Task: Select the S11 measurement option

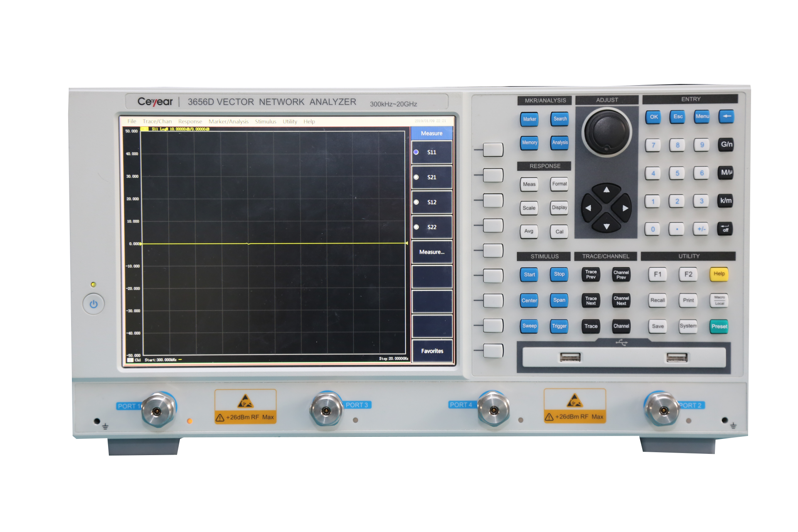Action: click(x=431, y=152)
